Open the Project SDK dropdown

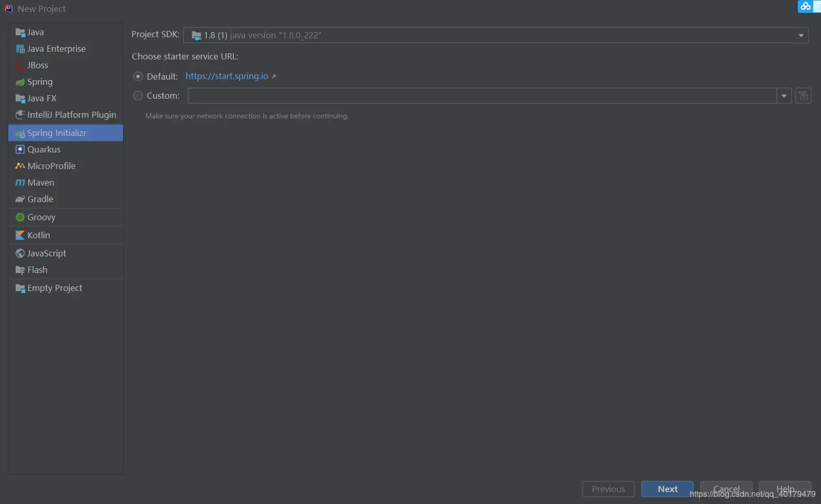tap(496, 35)
